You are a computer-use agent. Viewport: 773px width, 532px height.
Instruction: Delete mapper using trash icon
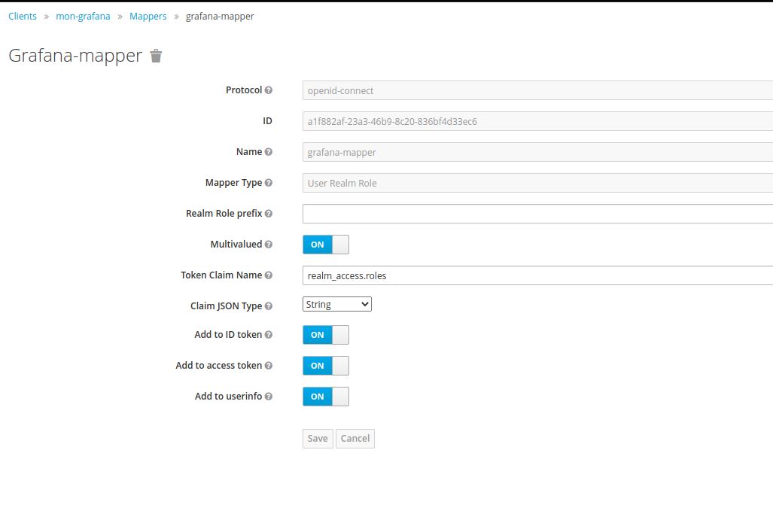click(x=156, y=56)
